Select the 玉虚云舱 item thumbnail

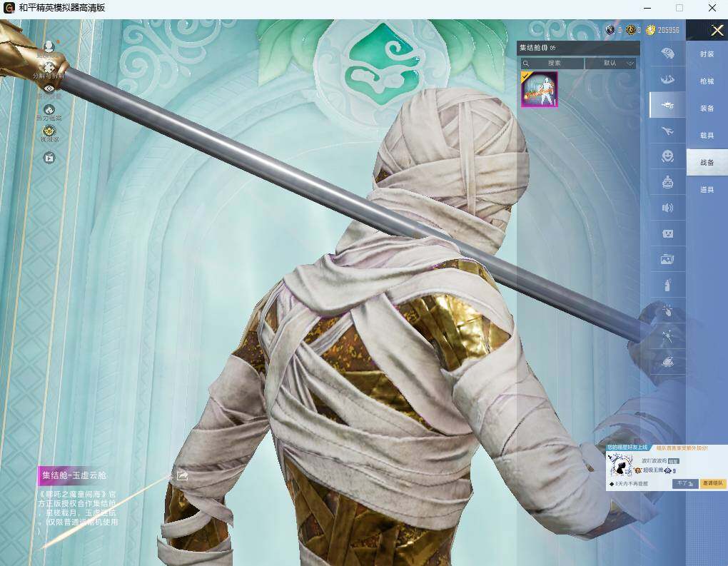(539, 89)
